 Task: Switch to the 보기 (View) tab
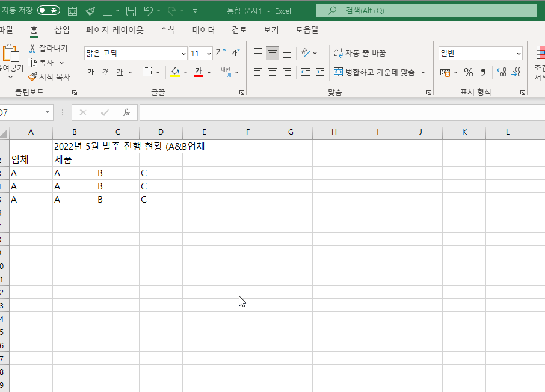click(x=271, y=30)
